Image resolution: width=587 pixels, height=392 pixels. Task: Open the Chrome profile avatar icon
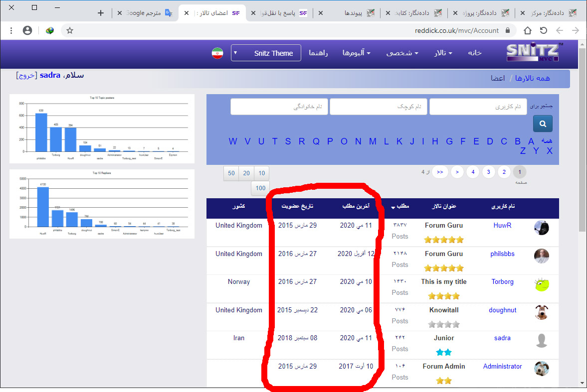pyautogui.click(x=27, y=30)
